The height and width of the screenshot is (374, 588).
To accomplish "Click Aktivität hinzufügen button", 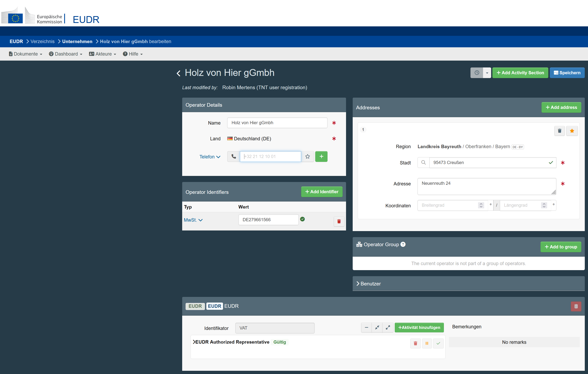I will point(419,328).
